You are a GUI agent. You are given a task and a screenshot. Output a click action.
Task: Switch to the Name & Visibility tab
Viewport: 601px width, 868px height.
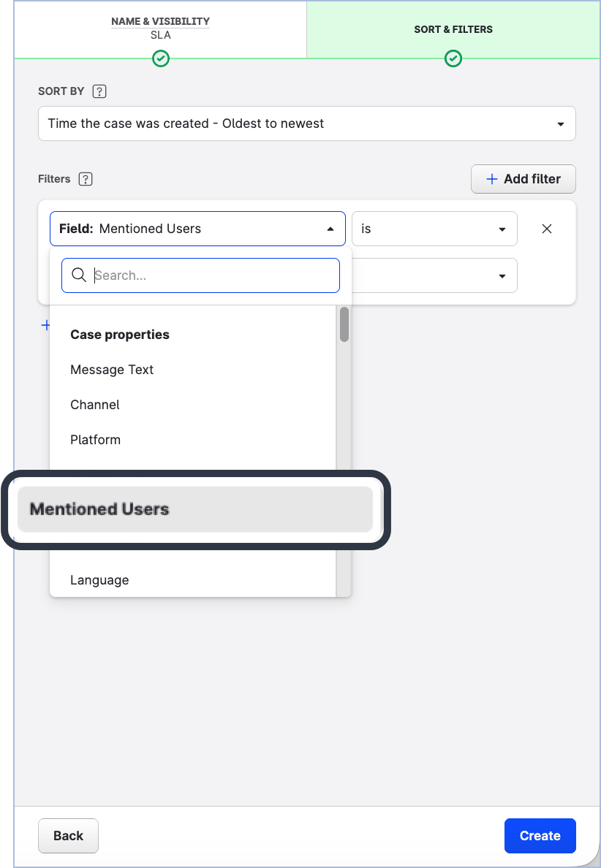(160, 29)
